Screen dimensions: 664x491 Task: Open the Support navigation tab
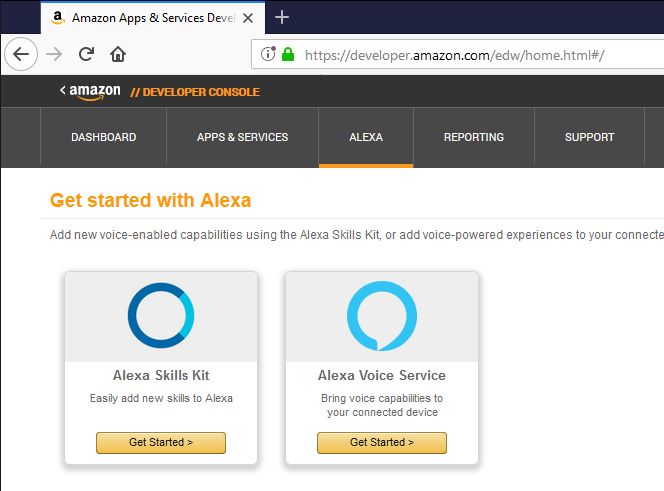click(x=589, y=137)
